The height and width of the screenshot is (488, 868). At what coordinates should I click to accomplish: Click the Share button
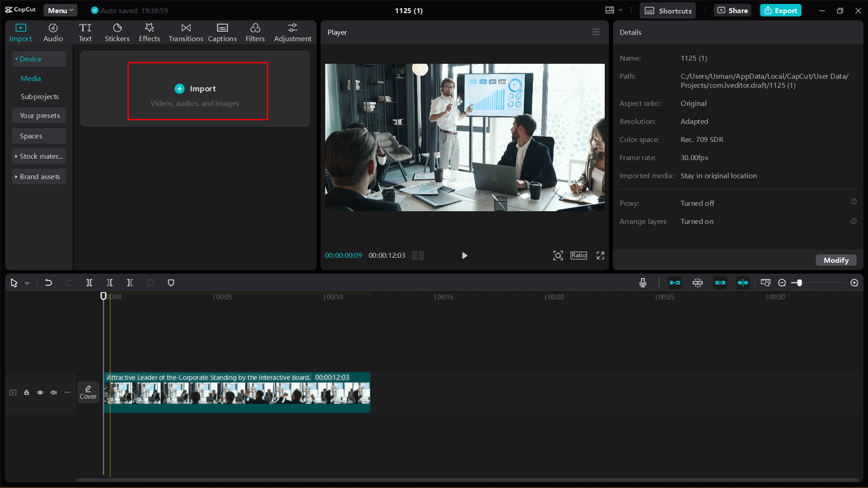point(732,11)
